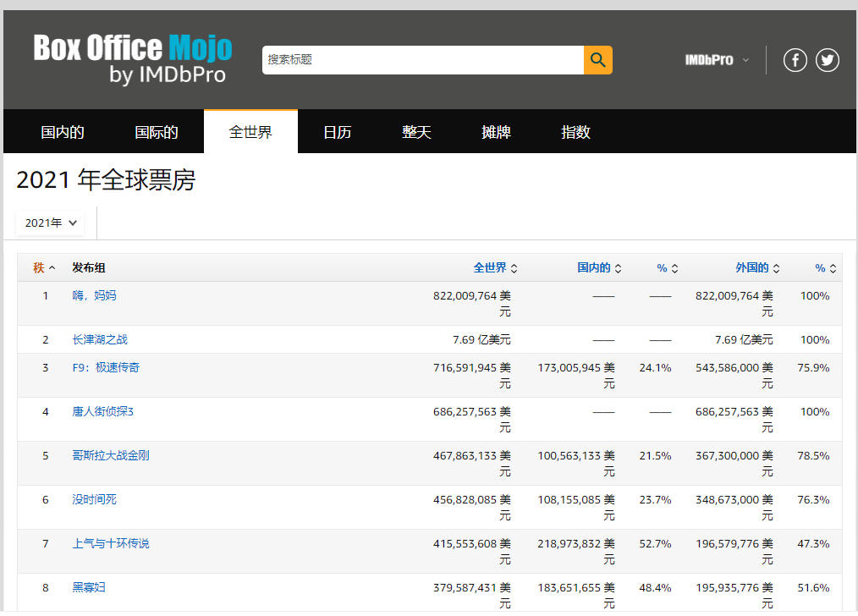Image resolution: width=858 pixels, height=616 pixels.
Task: Click the orange search magnifier button
Action: [597, 59]
